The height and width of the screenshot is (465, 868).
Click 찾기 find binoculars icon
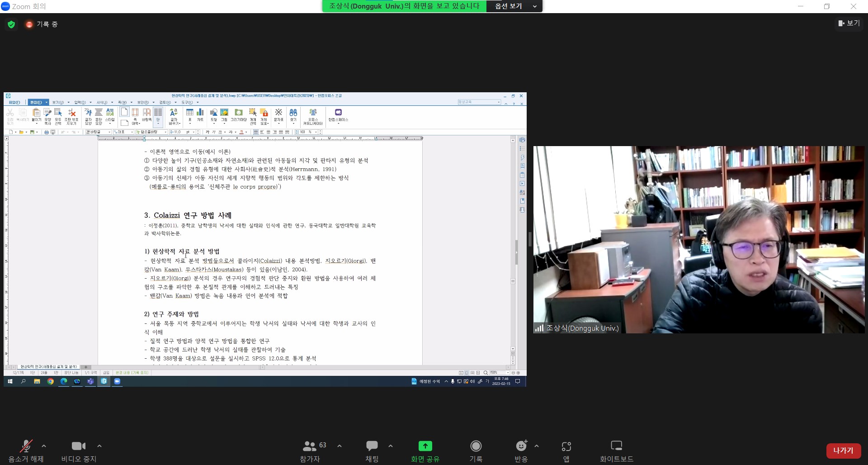[293, 115]
